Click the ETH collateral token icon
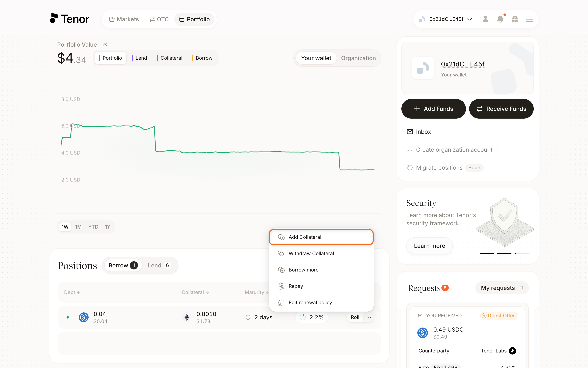 point(187,317)
